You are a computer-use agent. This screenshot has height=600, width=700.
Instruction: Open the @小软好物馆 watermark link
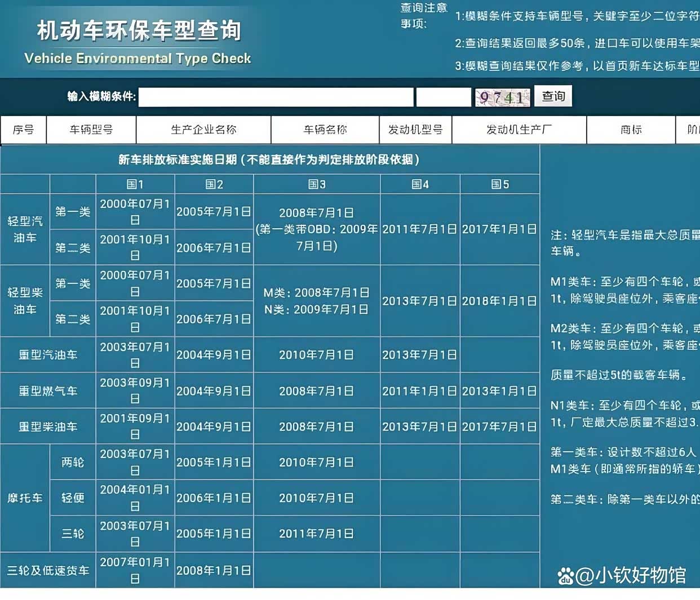pos(631,575)
